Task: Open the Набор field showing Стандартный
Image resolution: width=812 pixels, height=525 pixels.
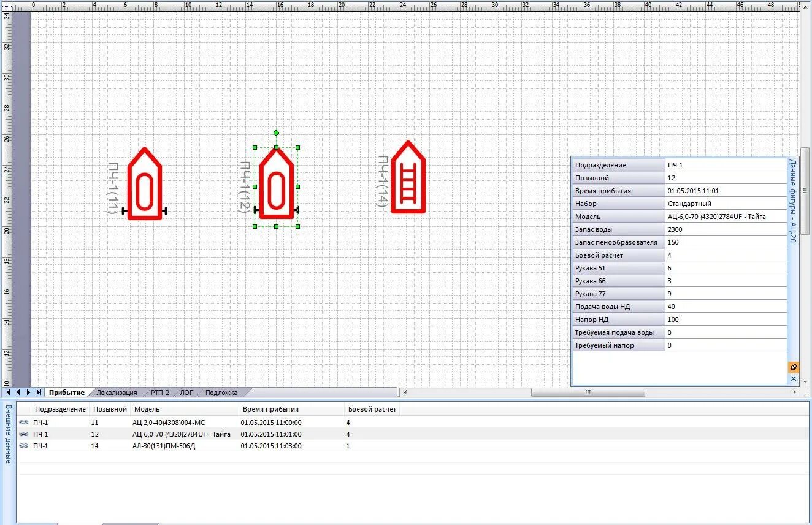Action: pyautogui.click(x=726, y=204)
